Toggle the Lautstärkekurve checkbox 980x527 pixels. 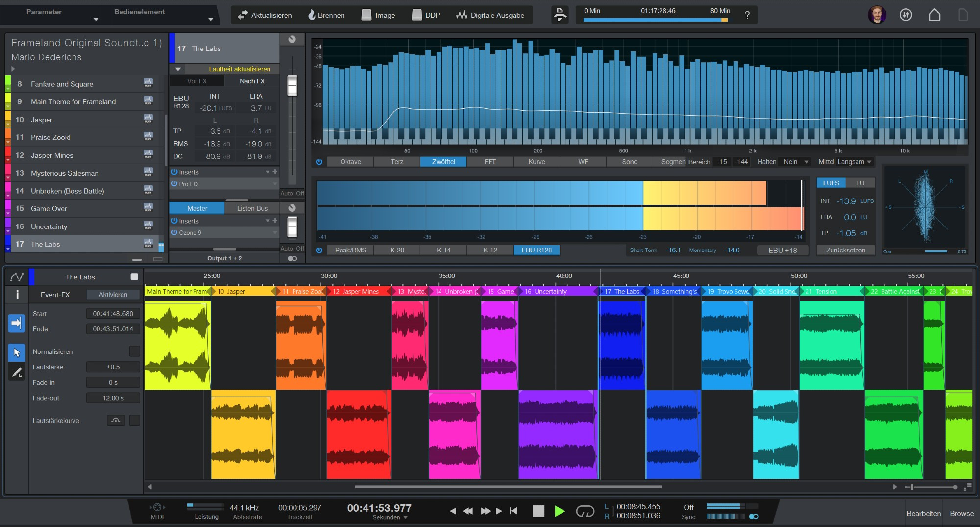[134, 420]
